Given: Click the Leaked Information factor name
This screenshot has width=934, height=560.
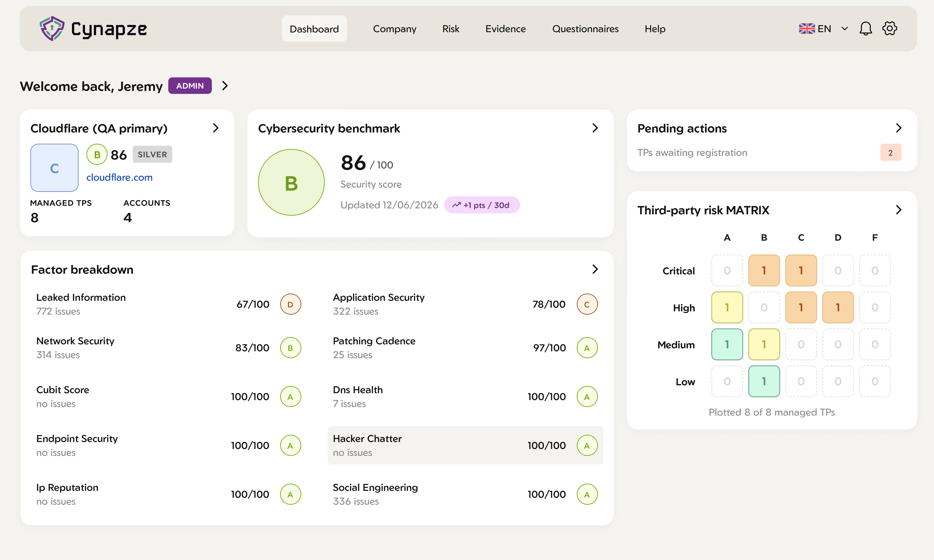Looking at the screenshot, I should tap(81, 297).
